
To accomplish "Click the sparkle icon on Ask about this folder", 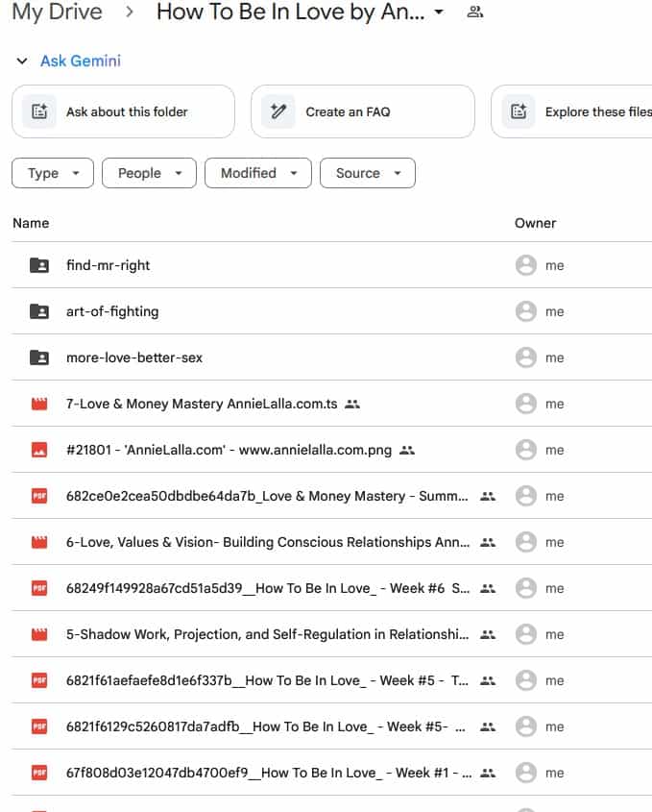I will 39,111.
